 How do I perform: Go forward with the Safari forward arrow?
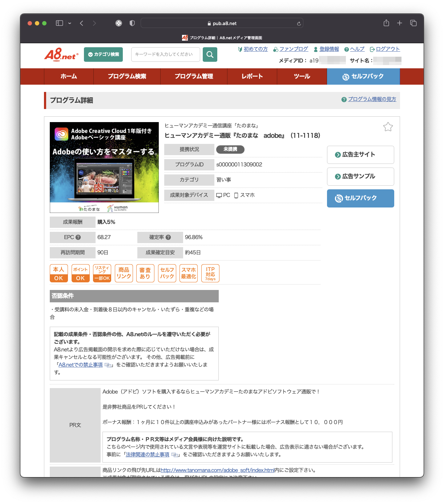pyautogui.click(x=94, y=23)
